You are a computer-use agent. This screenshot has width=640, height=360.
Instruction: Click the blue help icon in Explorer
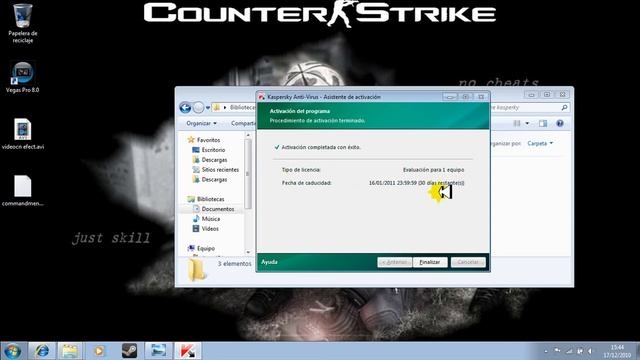click(560, 123)
